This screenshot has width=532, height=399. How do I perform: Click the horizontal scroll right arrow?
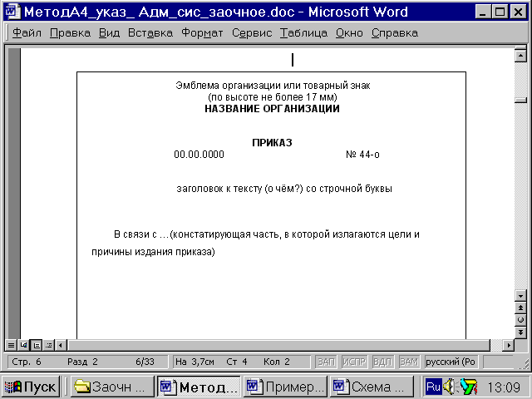(508, 346)
